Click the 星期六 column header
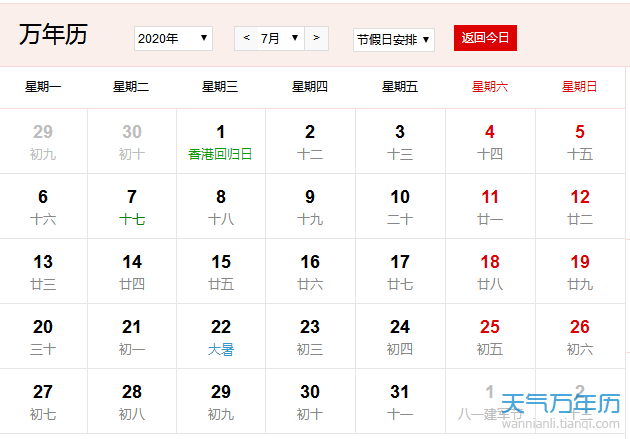This screenshot has width=630, height=439. 490,87
